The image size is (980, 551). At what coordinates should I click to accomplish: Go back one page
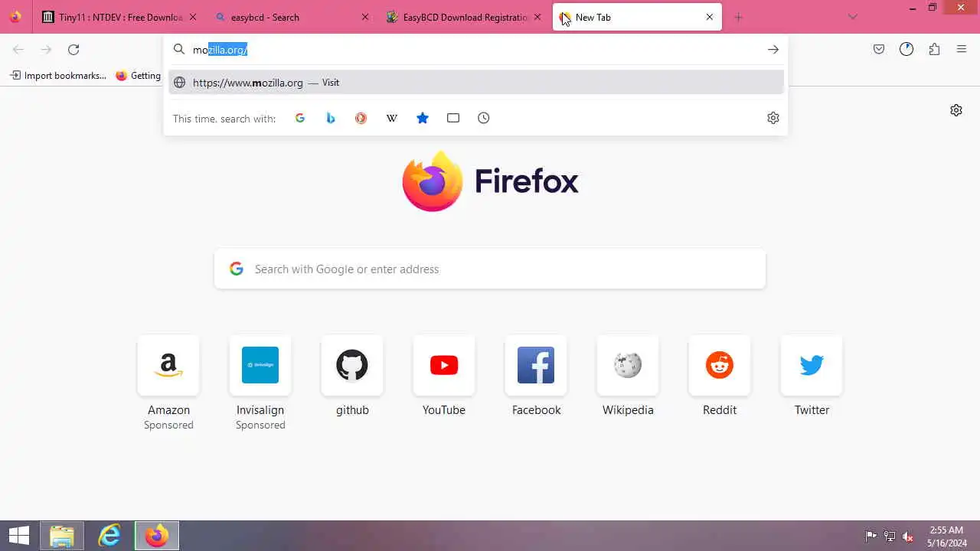18,50
